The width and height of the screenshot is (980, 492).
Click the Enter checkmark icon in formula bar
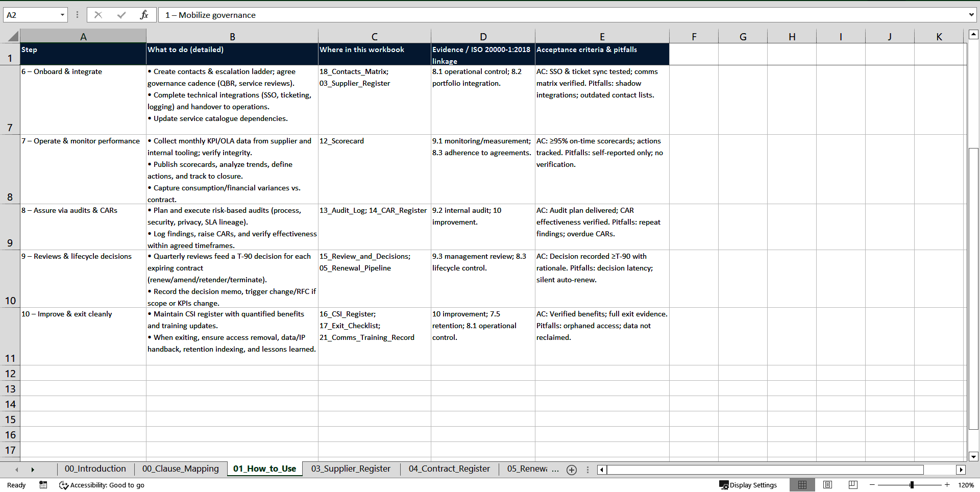(121, 15)
